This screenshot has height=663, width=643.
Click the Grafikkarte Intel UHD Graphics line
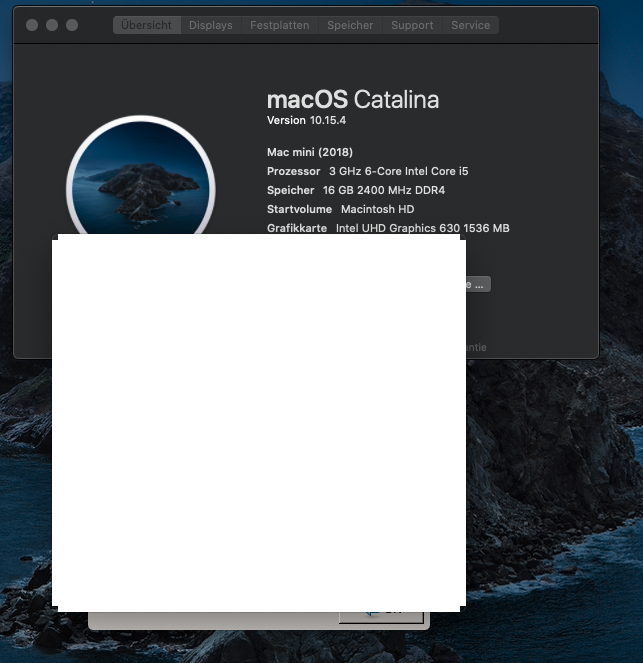point(388,228)
